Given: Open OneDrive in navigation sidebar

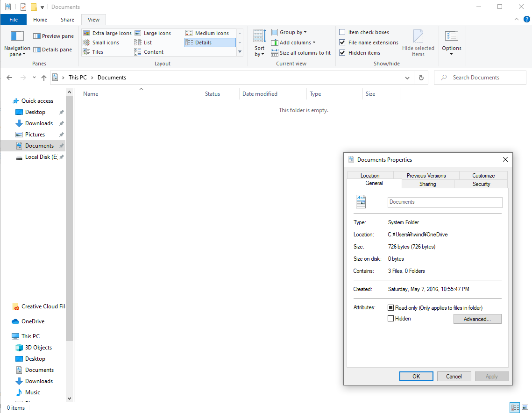Looking at the screenshot, I should click(33, 321).
